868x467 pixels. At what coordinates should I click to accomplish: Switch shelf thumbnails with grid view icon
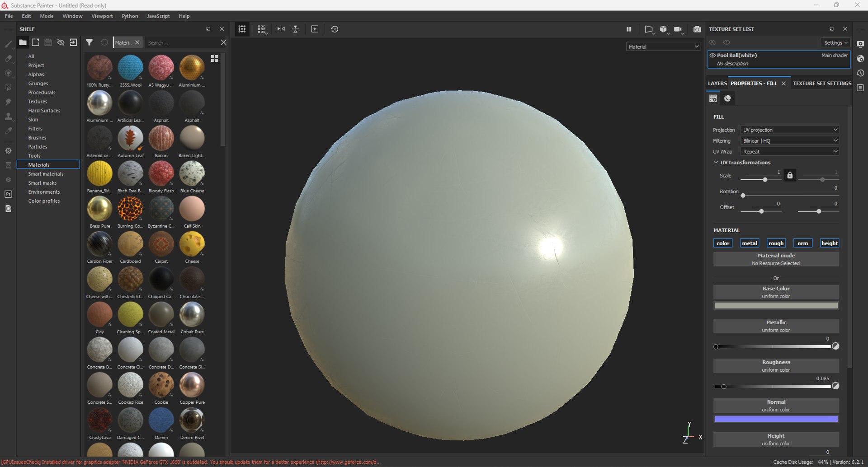[215, 59]
